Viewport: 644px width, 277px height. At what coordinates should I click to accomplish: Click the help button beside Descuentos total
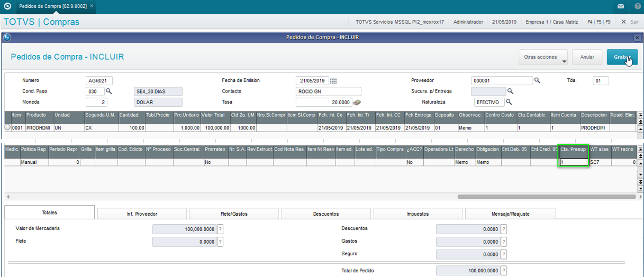coord(504,229)
